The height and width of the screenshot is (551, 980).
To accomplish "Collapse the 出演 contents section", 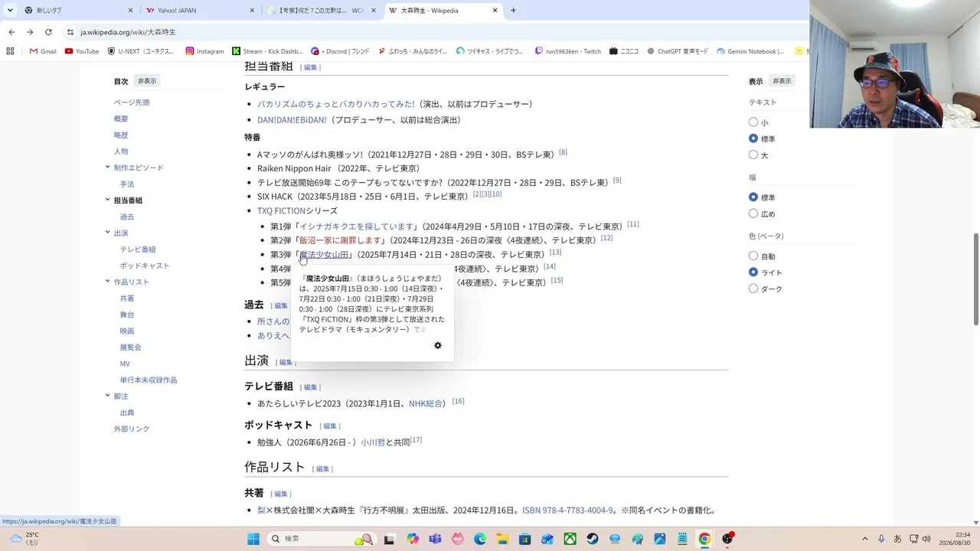I will point(108,233).
